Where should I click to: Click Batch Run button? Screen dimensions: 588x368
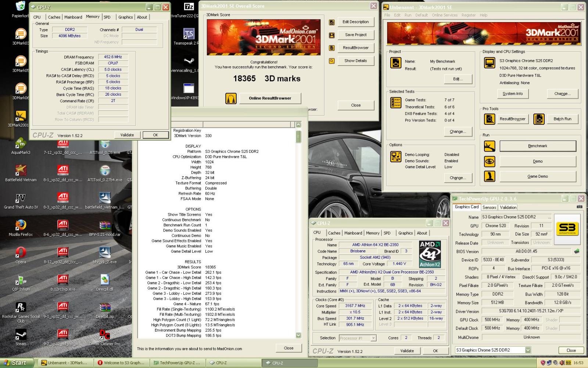(562, 119)
